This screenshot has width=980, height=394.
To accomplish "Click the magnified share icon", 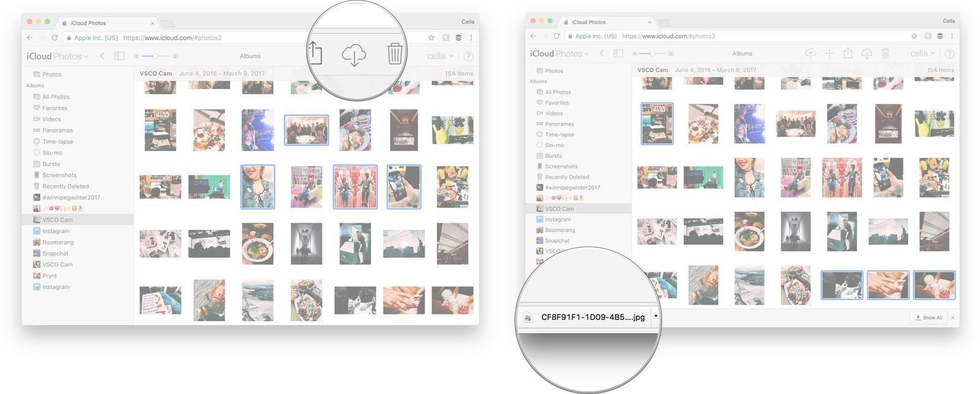I will 315,53.
